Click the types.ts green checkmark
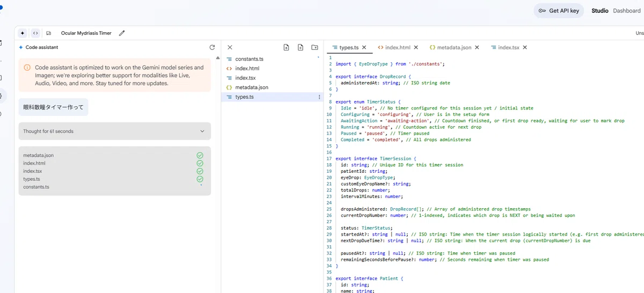The width and height of the screenshot is (644, 293). coord(200,179)
